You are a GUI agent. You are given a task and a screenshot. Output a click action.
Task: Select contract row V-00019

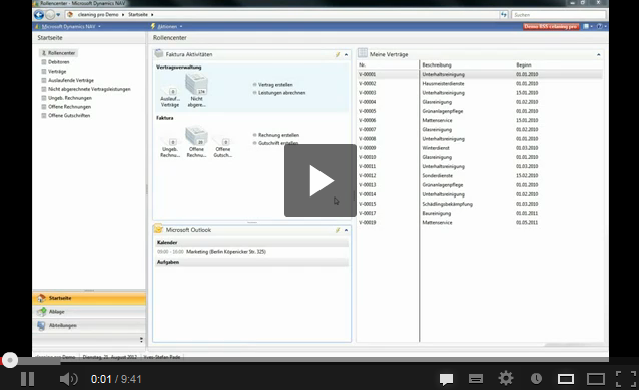[480, 223]
